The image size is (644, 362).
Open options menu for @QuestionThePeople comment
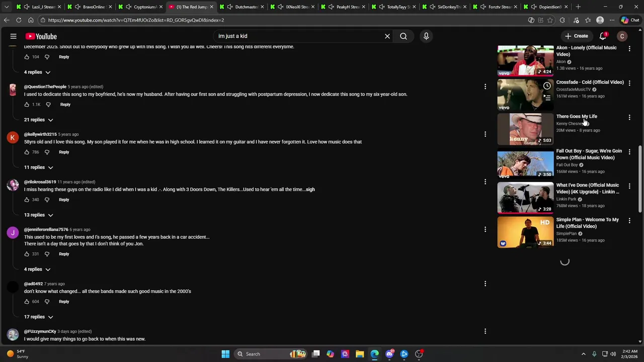point(485,86)
